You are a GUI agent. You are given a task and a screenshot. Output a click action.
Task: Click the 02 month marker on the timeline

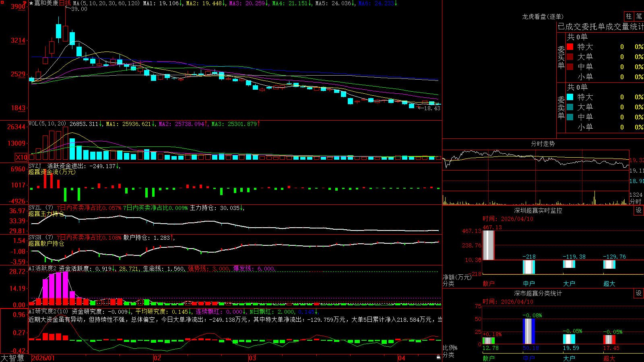157,358
